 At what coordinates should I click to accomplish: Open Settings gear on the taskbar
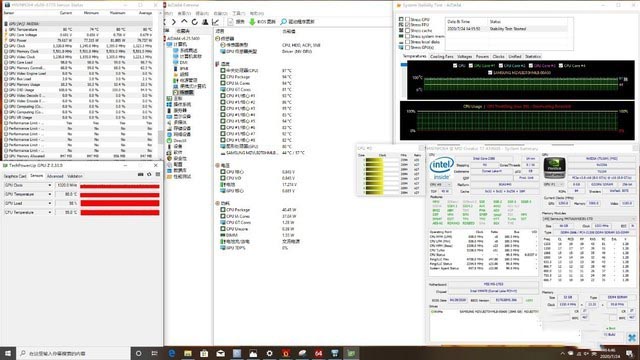tap(269, 353)
